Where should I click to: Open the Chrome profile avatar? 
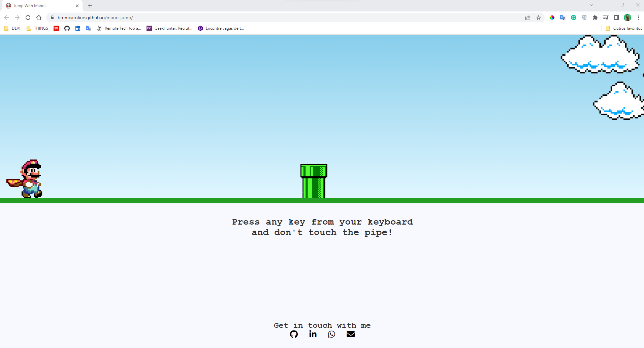[627, 18]
